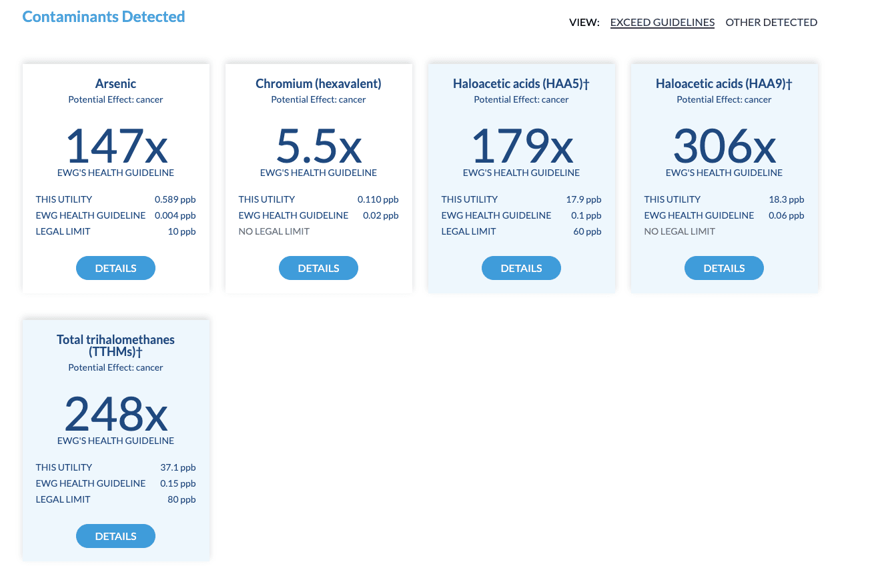Click Arsenic's 10 ppb legal limit value
Viewport: 876px width, 588px height.
[181, 231]
